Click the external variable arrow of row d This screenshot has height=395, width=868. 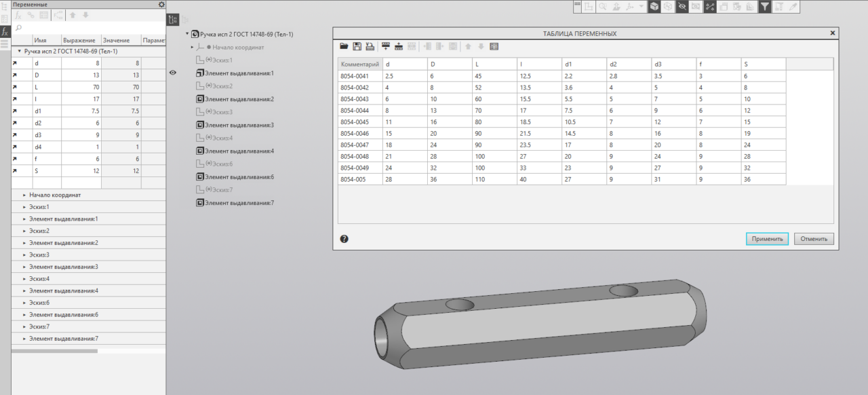coord(15,63)
